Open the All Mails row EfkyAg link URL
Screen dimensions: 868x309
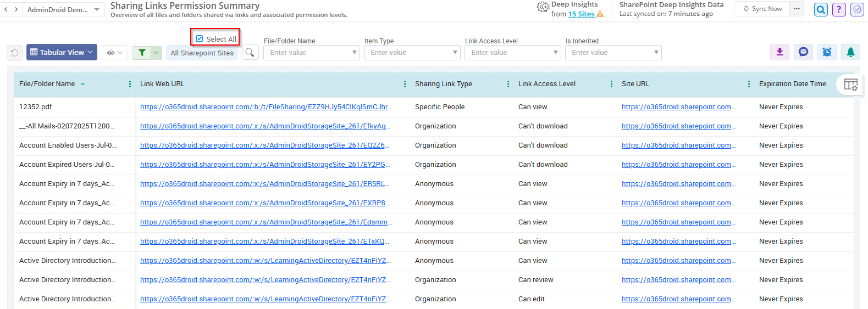[265, 126]
